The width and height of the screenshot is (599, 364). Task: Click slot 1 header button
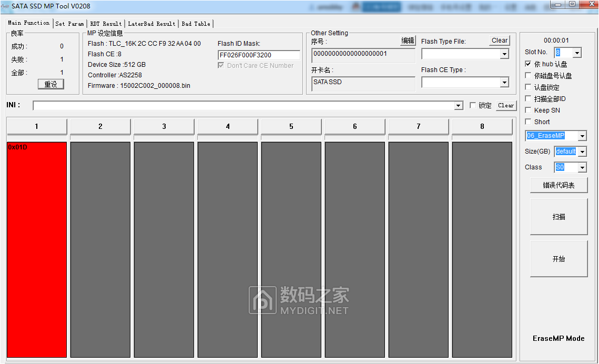(x=37, y=126)
